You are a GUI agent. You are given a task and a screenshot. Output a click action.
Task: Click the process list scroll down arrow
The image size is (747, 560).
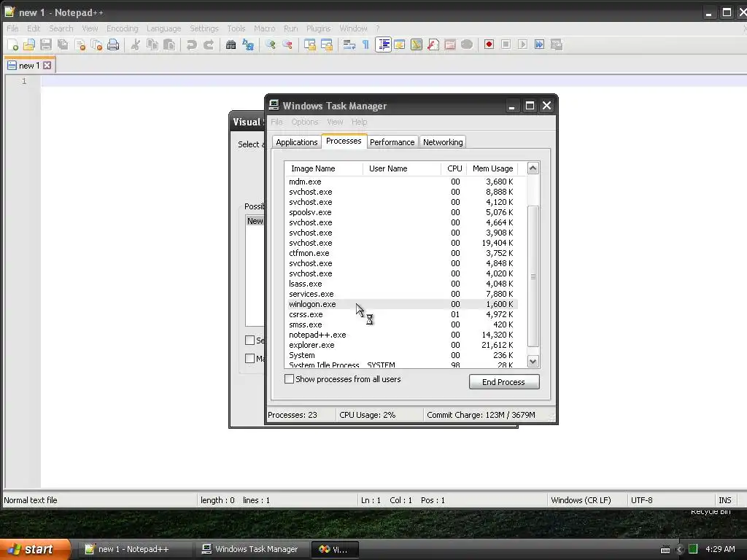click(x=533, y=362)
